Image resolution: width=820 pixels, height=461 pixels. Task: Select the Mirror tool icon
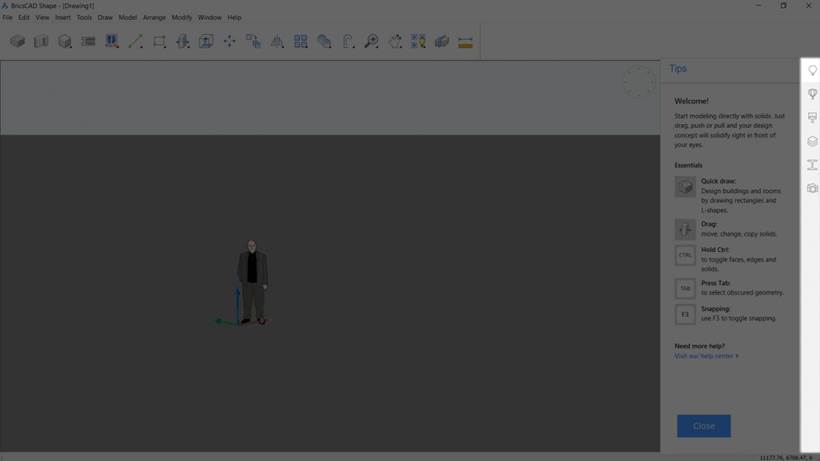pos(277,41)
